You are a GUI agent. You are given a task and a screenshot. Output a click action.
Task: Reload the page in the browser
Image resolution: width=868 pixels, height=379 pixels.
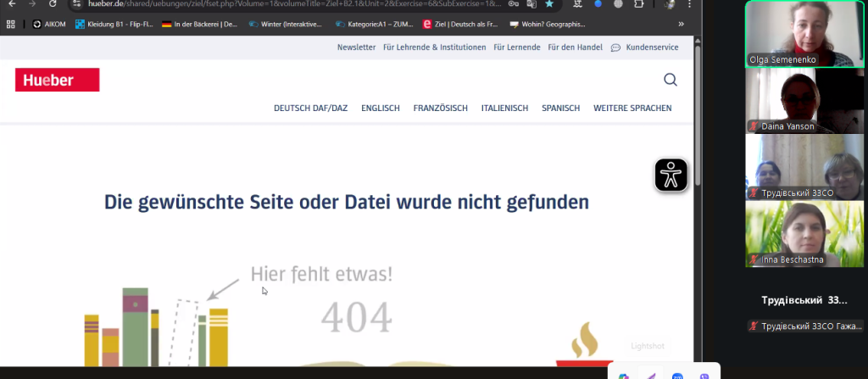tap(51, 4)
